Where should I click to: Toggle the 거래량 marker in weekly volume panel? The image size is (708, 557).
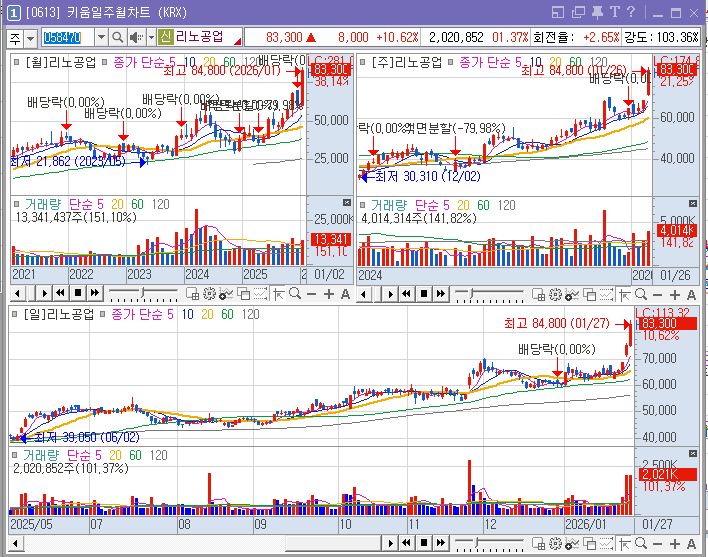coord(363,205)
